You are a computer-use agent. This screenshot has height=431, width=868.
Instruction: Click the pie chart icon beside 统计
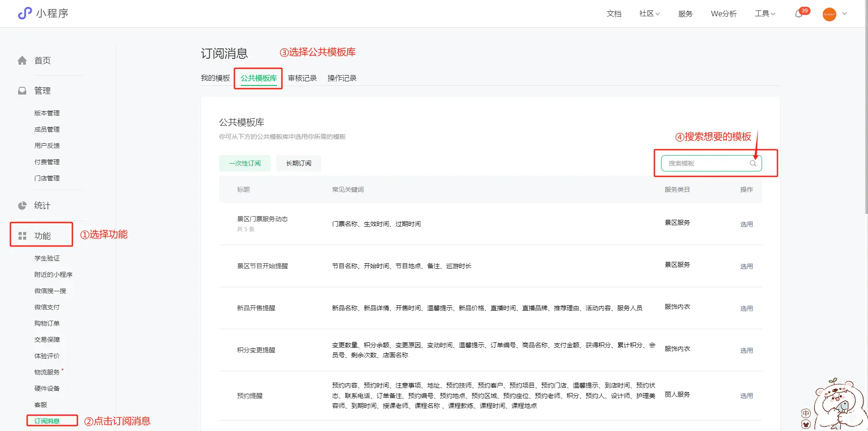(x=22, y=206)
